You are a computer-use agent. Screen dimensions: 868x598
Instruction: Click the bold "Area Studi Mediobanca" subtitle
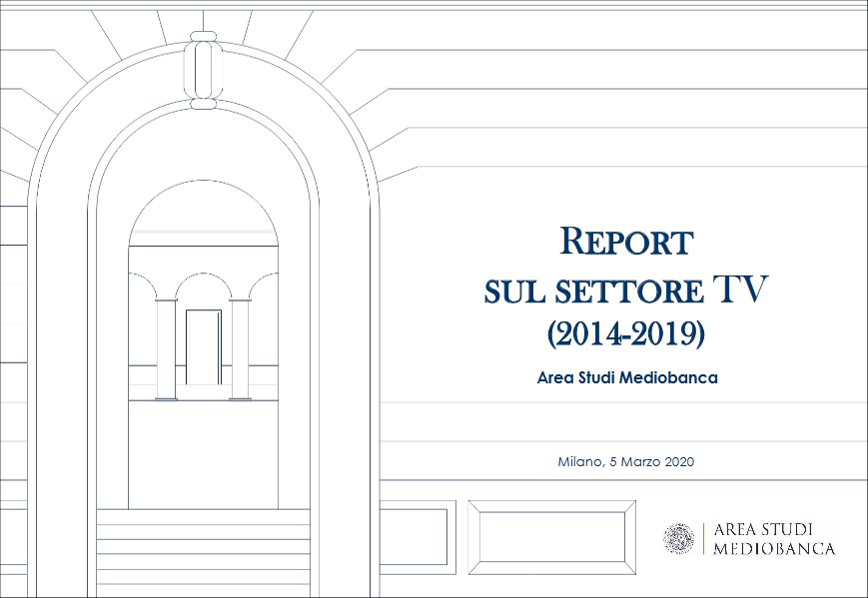pos(626,378)
